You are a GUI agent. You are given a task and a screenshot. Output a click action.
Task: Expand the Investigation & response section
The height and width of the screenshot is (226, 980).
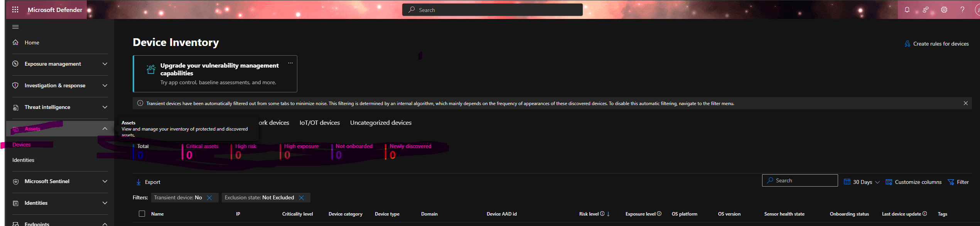(x=105, y=85)
